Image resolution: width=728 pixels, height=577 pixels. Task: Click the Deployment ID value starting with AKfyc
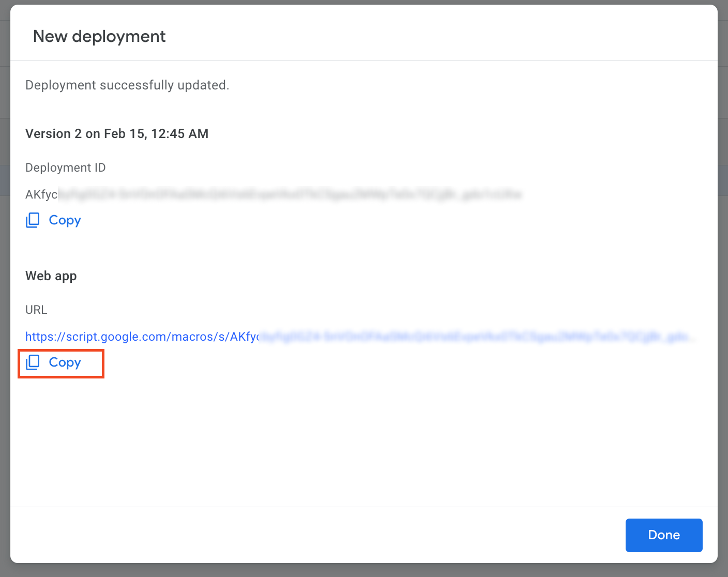point(41,194)
